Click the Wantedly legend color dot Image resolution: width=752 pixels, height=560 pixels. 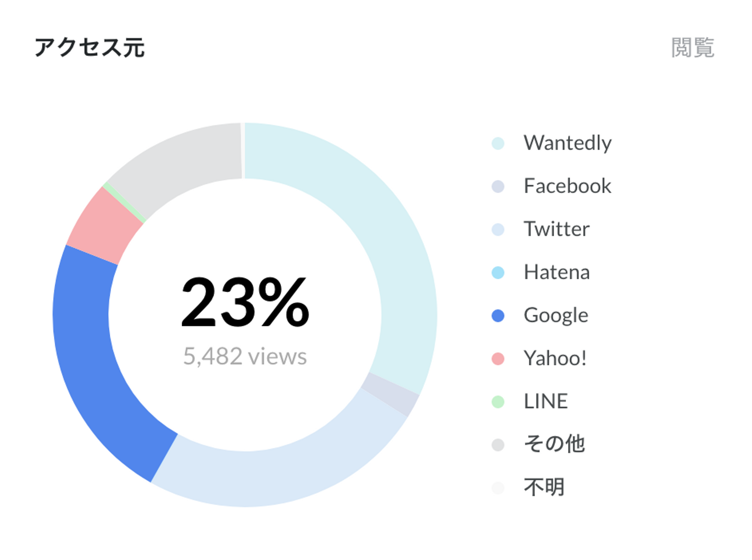(x=498, y=143)
